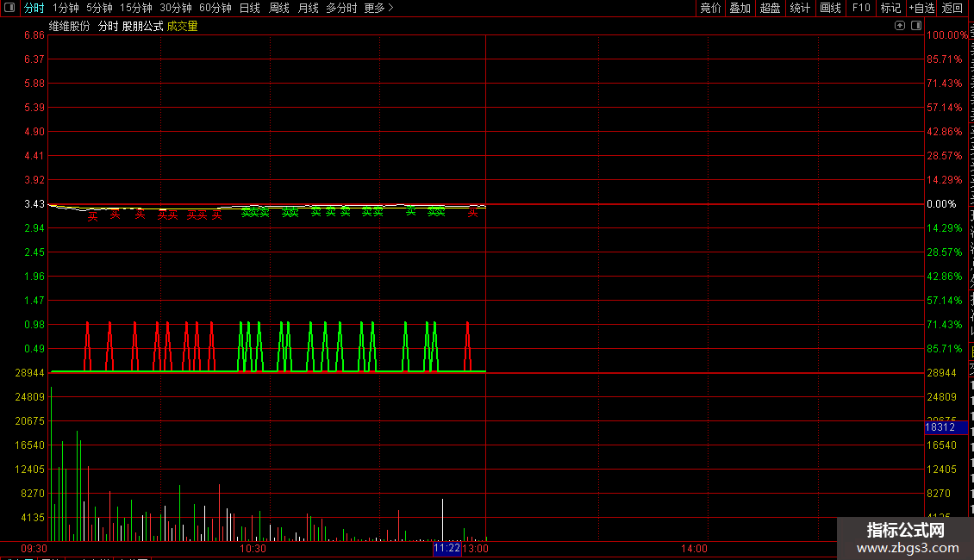Click the 100.00% axis label

tap(946, 34)
